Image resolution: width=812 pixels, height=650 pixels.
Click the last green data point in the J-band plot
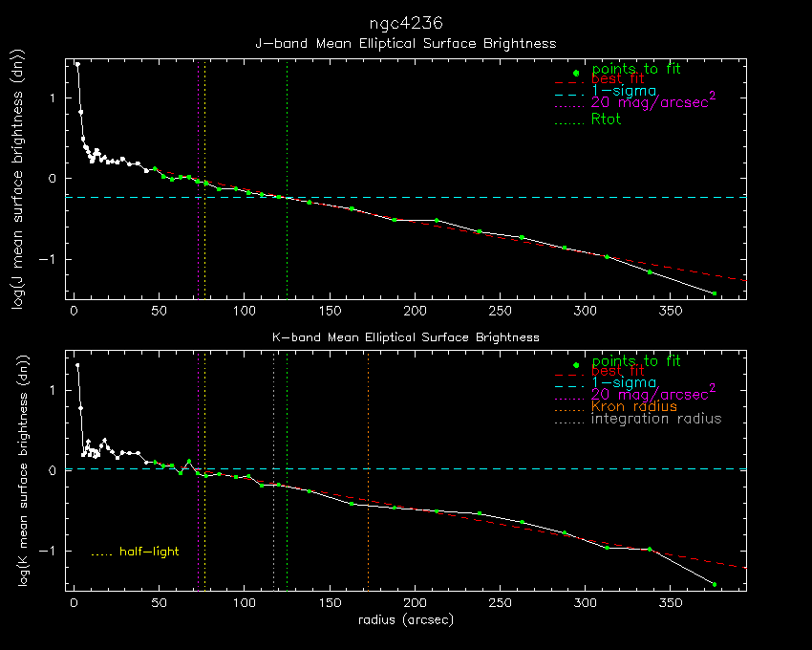tap(714, 293)
